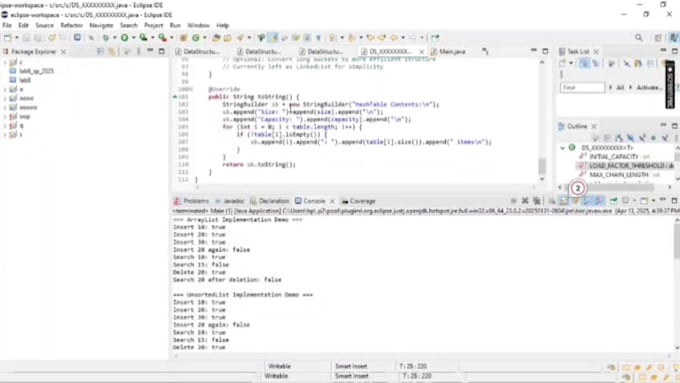Click the 'All' filter link in Task List
This screenshot has height=383, width=680.
click(620, 87)
